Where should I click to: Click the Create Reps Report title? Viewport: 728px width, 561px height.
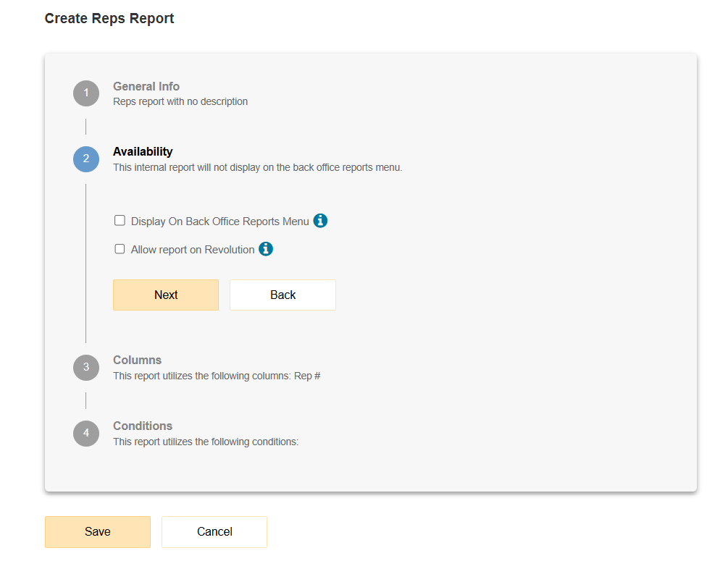(109, 18)
